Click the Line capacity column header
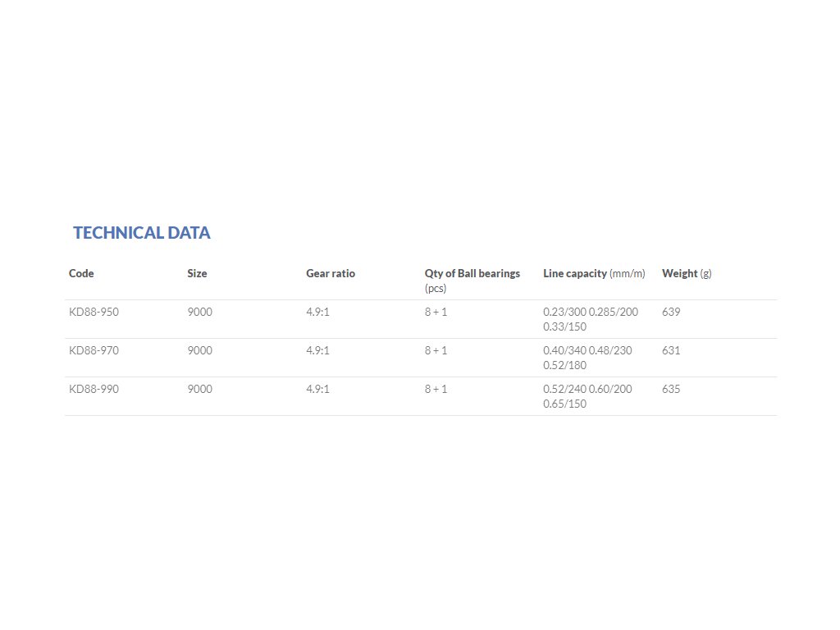The height and width of the screenshot is (630, 840). 594,274
